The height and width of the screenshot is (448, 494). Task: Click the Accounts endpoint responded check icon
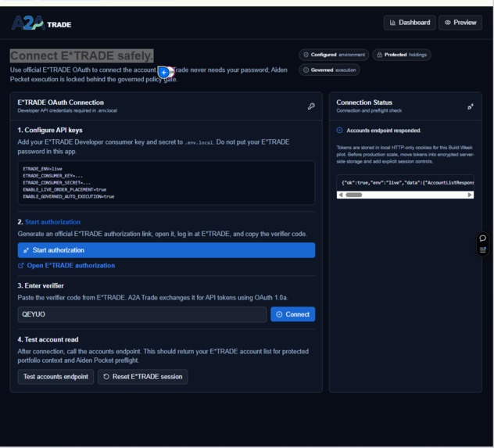[339, 130]
